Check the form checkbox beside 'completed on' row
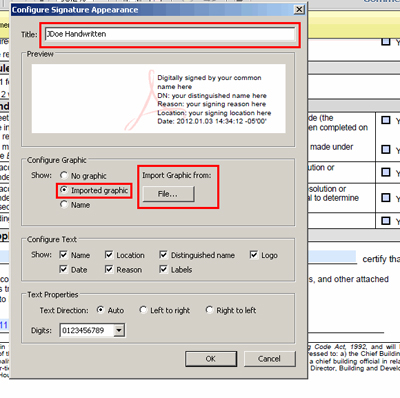 [x=386, y=120]
